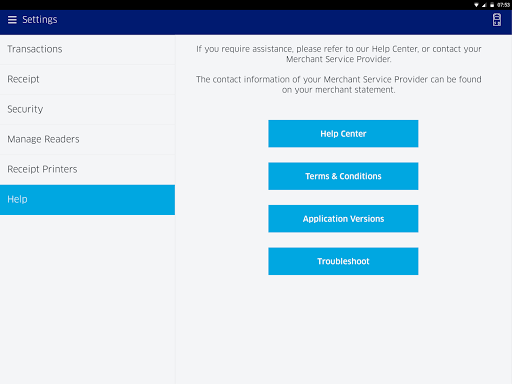The height and width of the screenshot is (384, 512).
Task: View Terms & Conditions
Action: click(x=343, y=176)
